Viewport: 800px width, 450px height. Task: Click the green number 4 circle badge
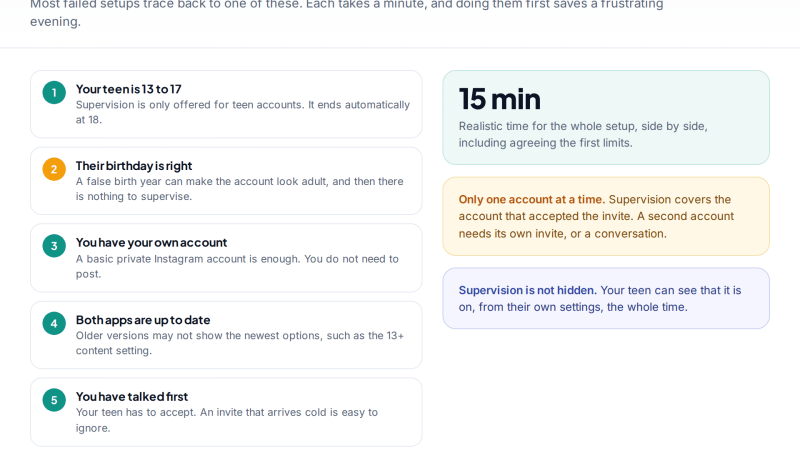(x=54, y=323)
